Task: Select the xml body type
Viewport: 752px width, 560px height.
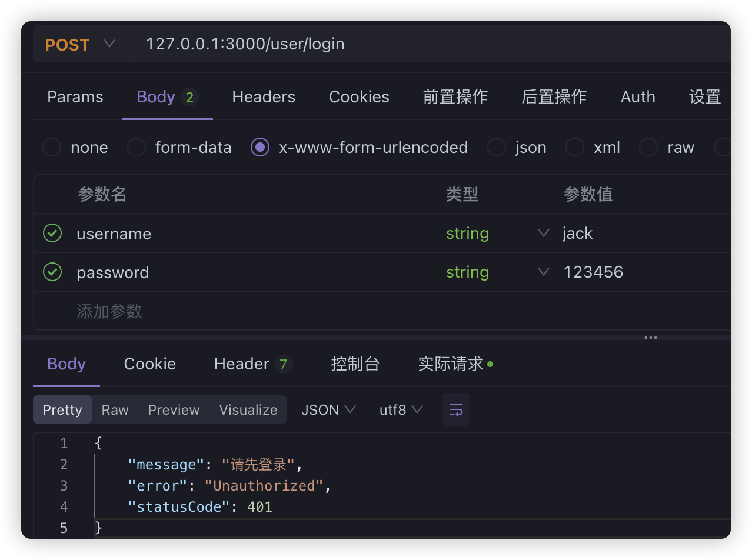Action: (575, 147)
